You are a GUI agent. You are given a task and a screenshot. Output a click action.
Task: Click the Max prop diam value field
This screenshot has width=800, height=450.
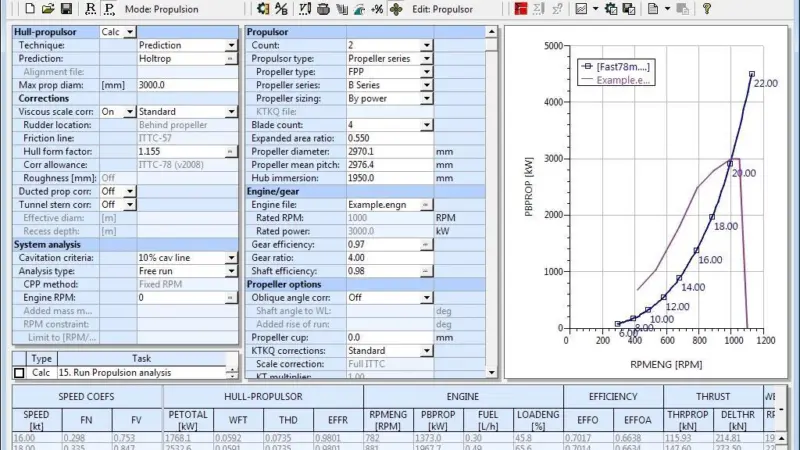coord(187,85)
